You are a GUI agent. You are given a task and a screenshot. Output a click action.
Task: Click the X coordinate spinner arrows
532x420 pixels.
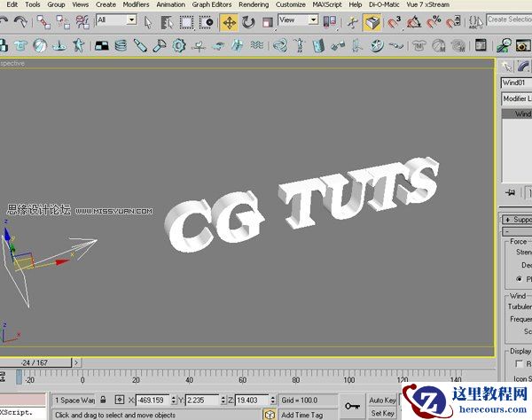pyautogui.click(x=174, y=401)
